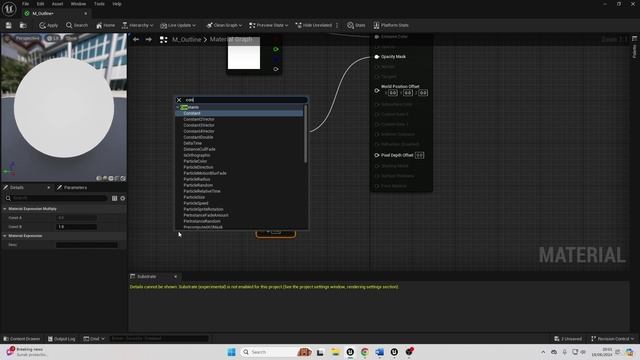Open the Lit view mode menu
Viewport: 640px width, 360px height.
53,38
